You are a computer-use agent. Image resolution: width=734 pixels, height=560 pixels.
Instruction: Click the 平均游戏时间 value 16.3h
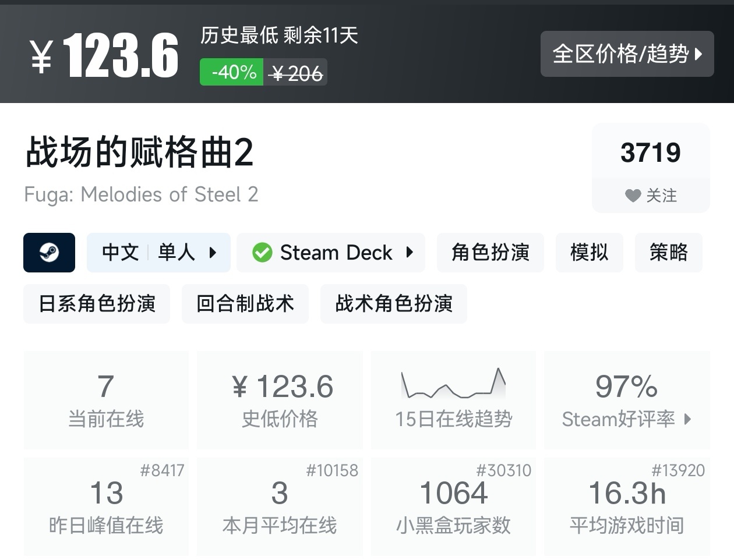point(627,493)
